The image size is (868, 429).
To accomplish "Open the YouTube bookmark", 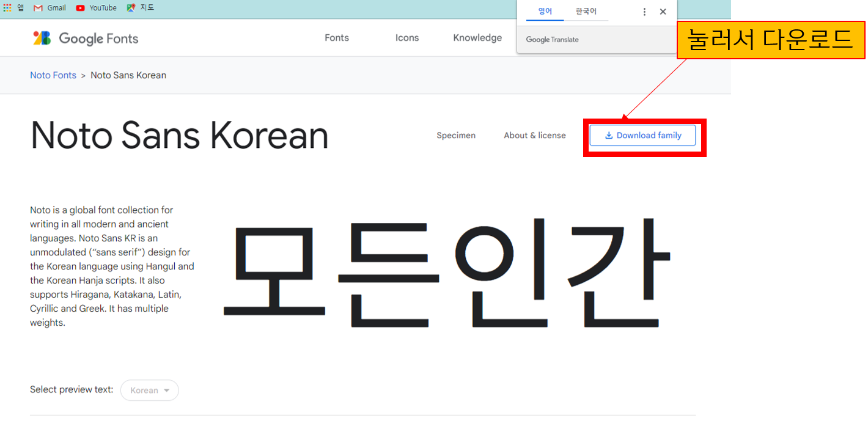I will pyautogui.click(x=96, y=8).
